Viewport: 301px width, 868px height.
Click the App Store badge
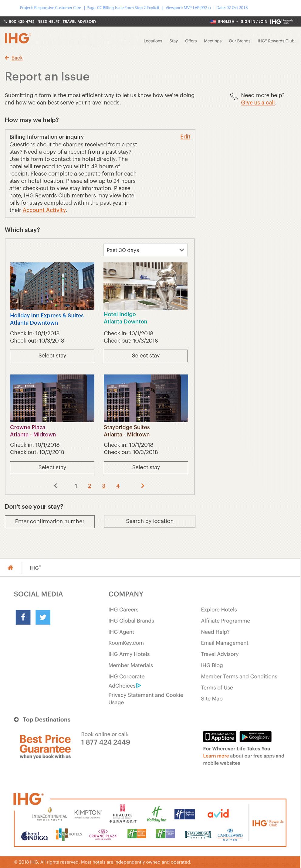tap(219, 736)
